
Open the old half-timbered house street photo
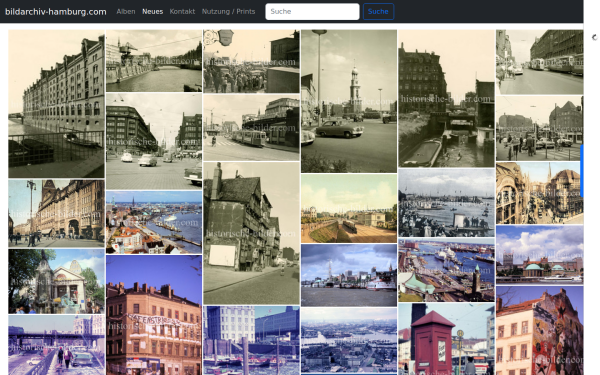(251, 233)
